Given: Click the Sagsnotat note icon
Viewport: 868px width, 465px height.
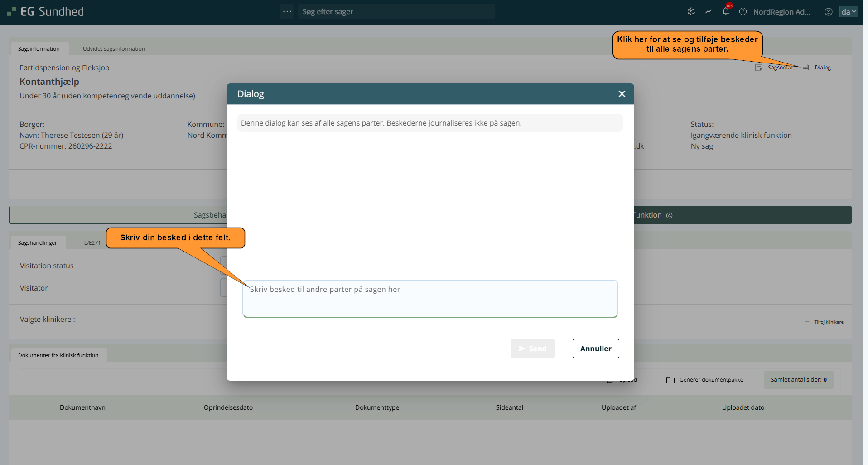Looking at the screenshot, I should tap(759, 68).
